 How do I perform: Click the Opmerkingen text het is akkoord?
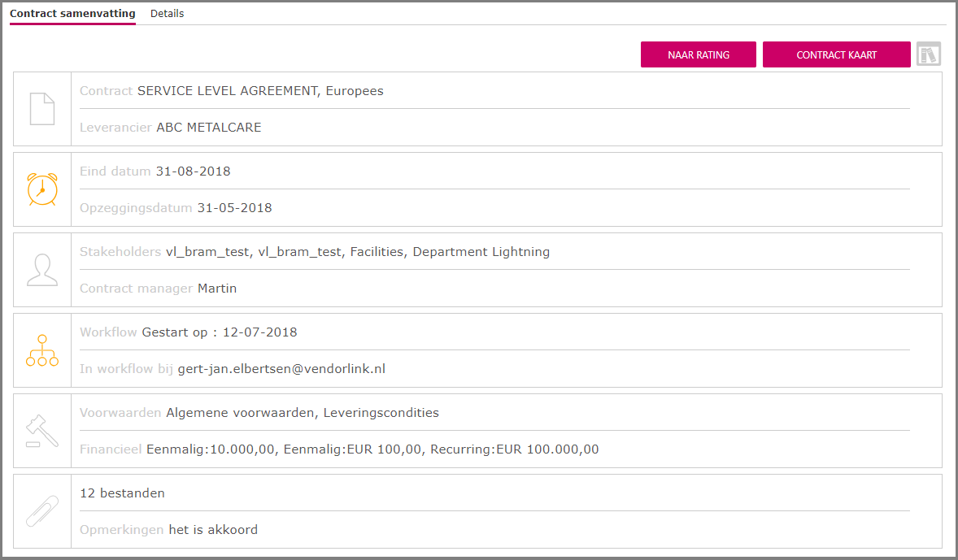pyautogui.click(x=213, y=530)
